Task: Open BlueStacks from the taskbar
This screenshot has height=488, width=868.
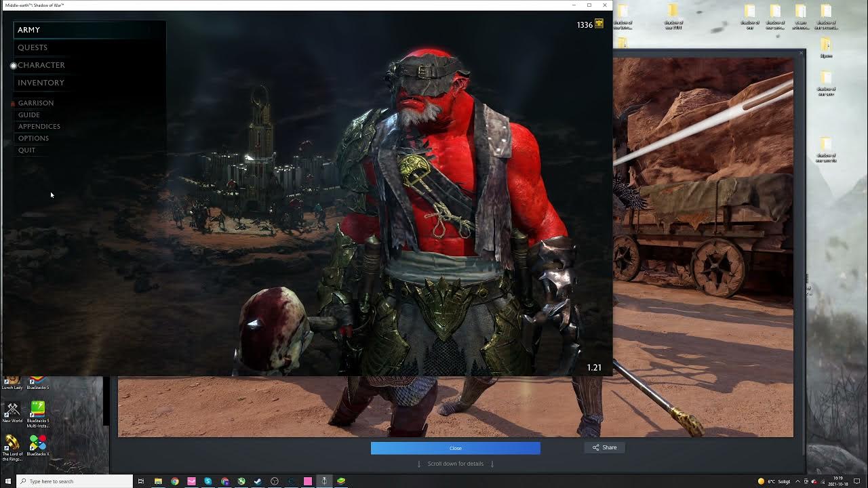Action: [x=341, y=481]
